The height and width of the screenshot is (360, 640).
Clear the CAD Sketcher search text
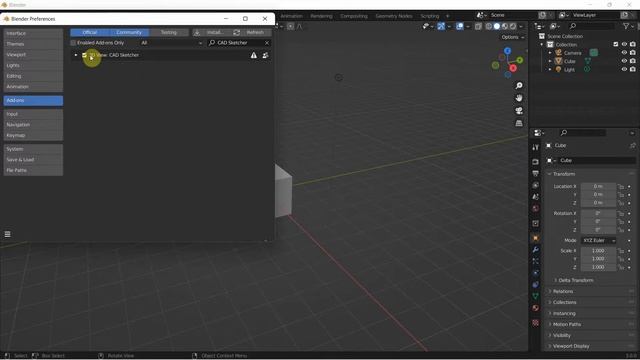point(267,43)
